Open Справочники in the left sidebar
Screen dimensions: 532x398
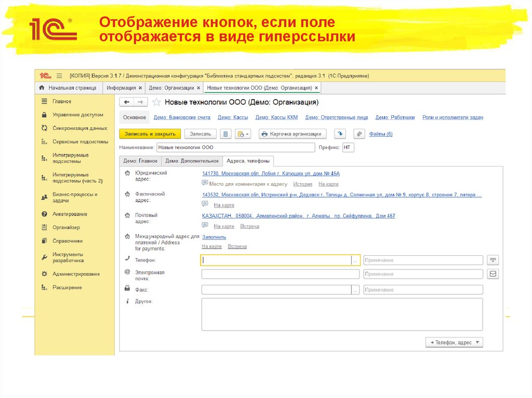tap(68, 241)
